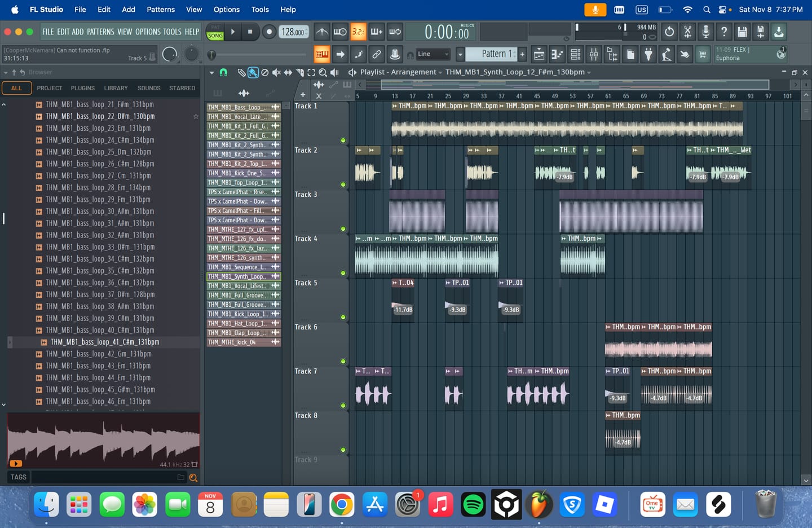Screen dimensions: 812x528
Task: Select the Slip tool in Playlist toolbar
Action: tap(288, 72)
